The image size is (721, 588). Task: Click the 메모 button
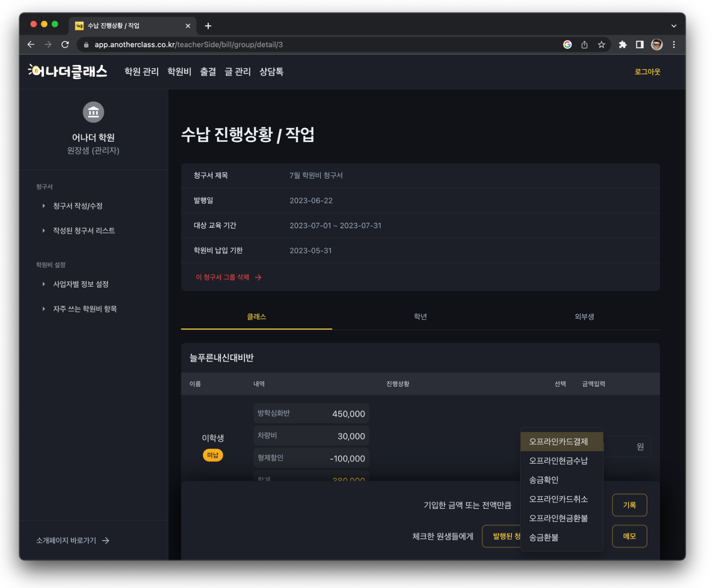click(629, 536)
